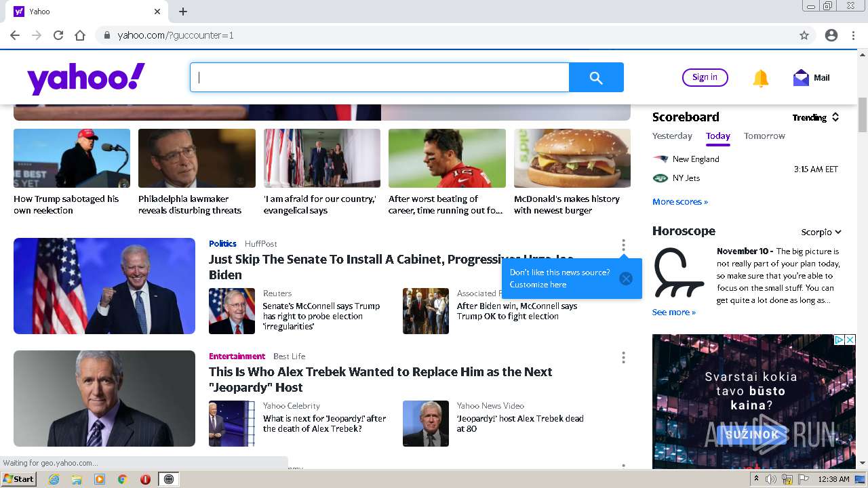Open options for the Alex Trebek article
Screen dimensions: 868x488
[623, 357]
